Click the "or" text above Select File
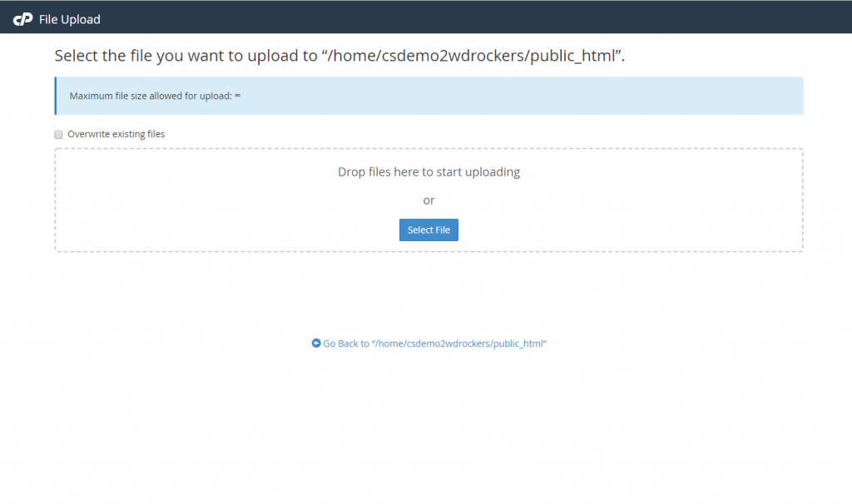Image resolution: width=852 pixels, height=504 pixels. [x=428, y=200]
